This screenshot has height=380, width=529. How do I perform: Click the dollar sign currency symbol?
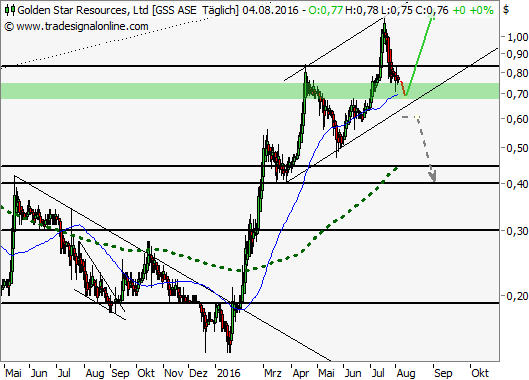506,10
